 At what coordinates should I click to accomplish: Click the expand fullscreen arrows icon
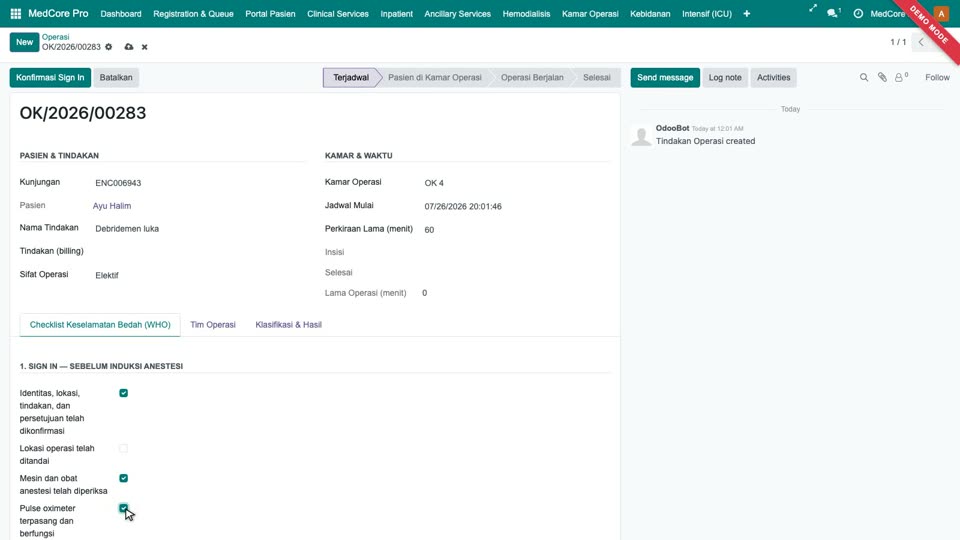click(812, 9)
